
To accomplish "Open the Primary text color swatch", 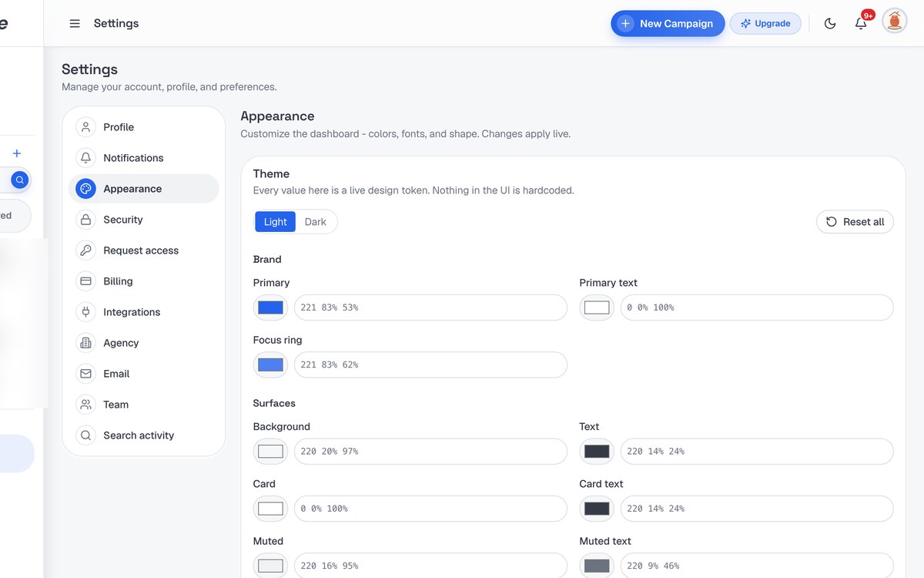I will pos(597,307).
